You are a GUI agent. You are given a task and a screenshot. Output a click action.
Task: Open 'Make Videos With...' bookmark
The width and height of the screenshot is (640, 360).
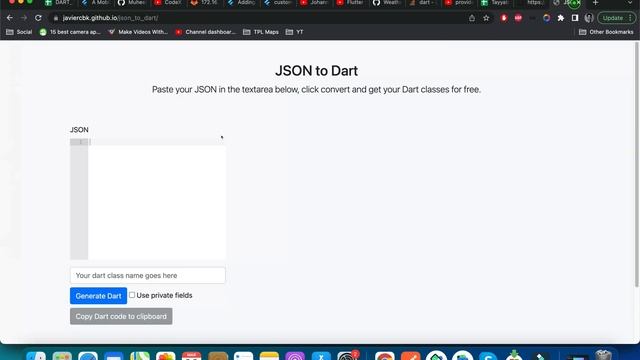pyautogui.click(x=138, y=32)
